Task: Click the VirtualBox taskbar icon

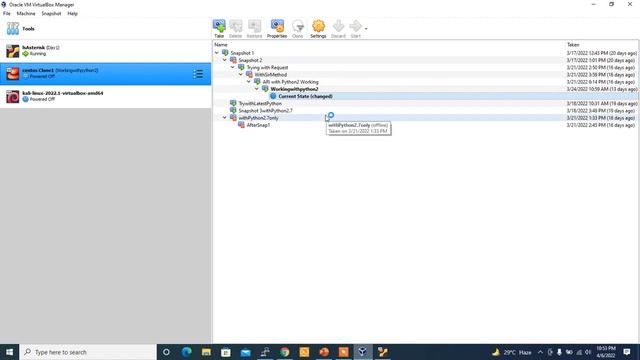Action: (362, 352)
